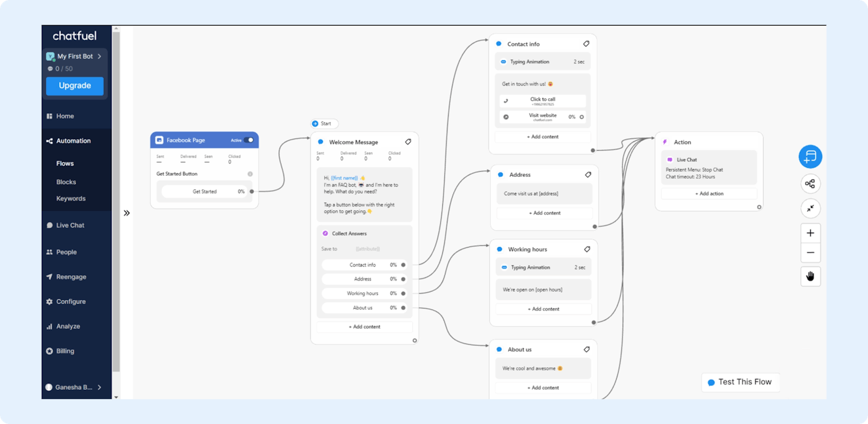Open the Ganesha account menu chevron
This screenshot has width=868, height=424.
click(x=100, y=387)
